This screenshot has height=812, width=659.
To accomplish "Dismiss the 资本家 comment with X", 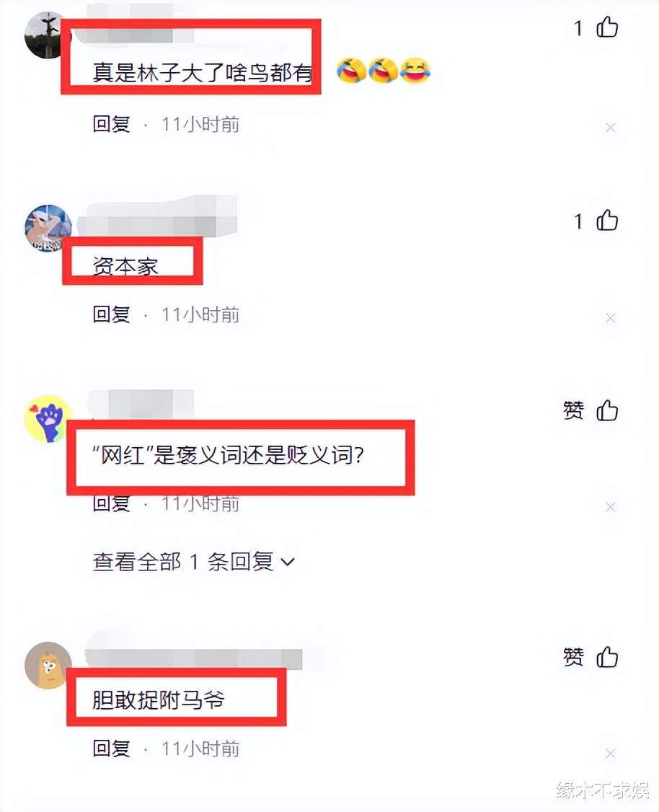I will click(611, 318).
